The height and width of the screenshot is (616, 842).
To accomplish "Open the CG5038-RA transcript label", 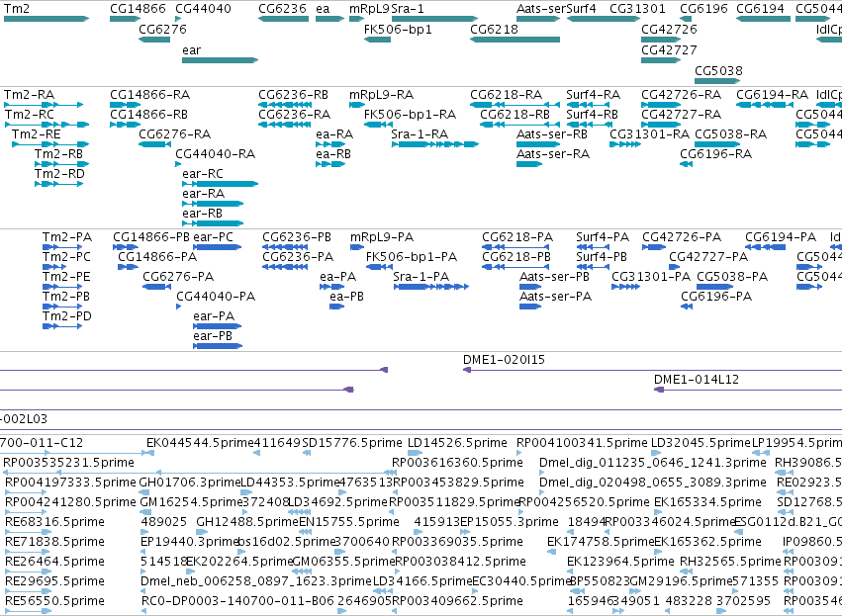I will (x=731, y=134).
